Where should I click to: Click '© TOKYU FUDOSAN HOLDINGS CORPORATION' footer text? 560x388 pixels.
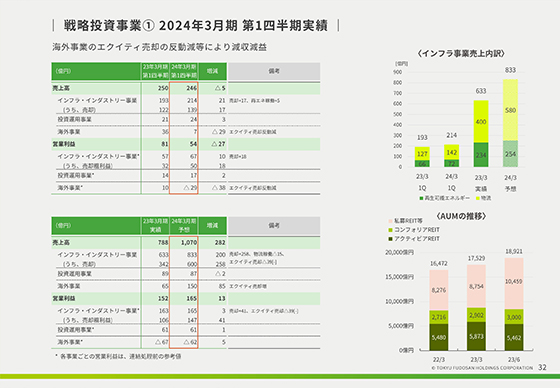[482, 368]
